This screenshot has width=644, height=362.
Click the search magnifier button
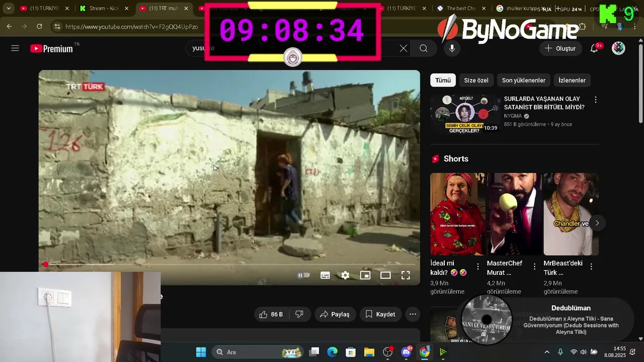424,48
